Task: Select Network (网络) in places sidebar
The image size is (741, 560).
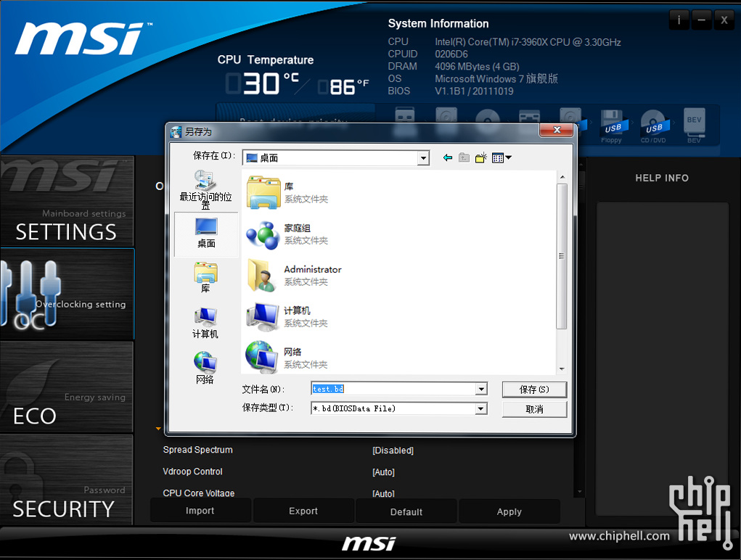Action: pyautogui.click(x=205, y=368)
